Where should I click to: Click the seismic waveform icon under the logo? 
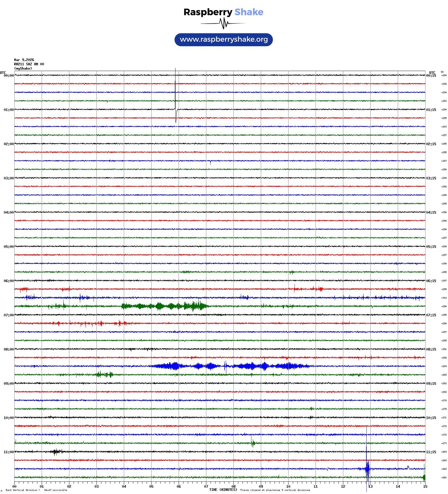224,23
